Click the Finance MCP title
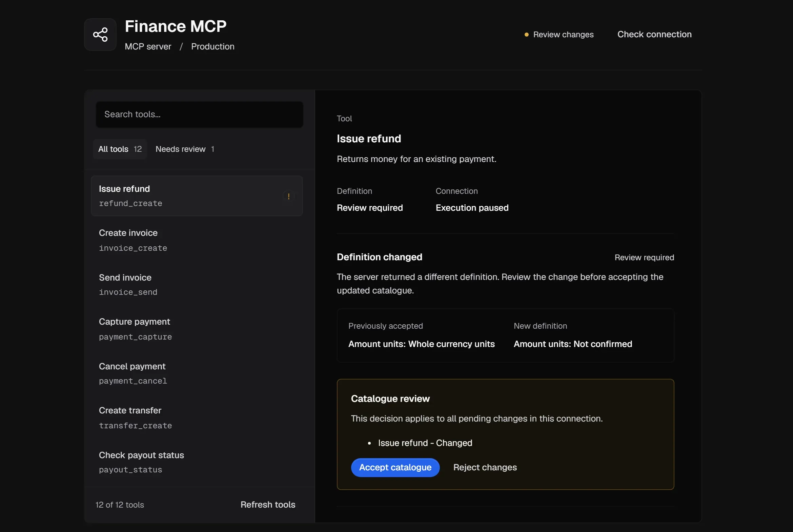 [x=176, y=26]
